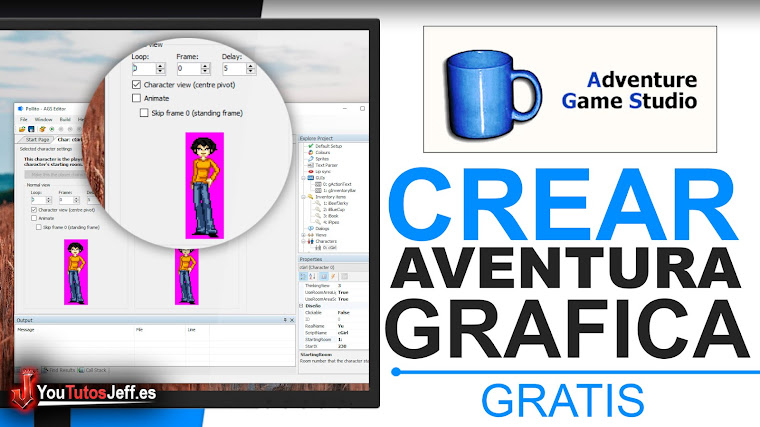Click the Open project icon in AGS toolbar
760x427 pixels.
pos(22,129)
